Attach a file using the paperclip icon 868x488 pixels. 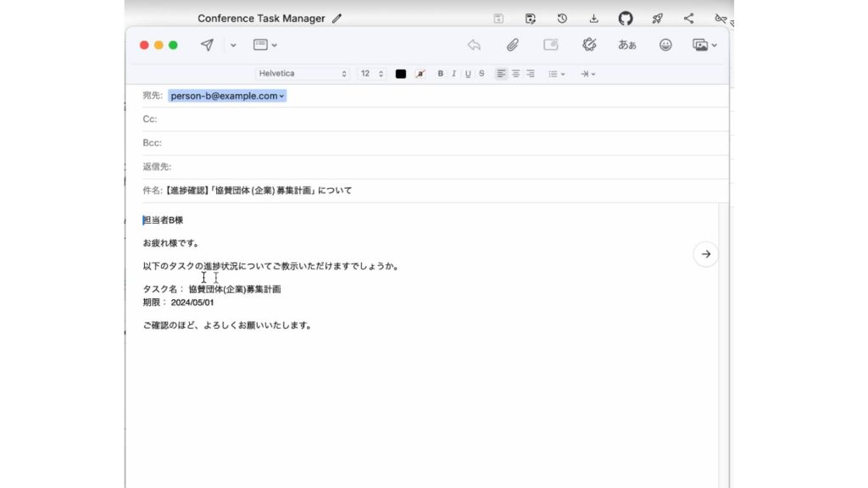coord(513,45)
